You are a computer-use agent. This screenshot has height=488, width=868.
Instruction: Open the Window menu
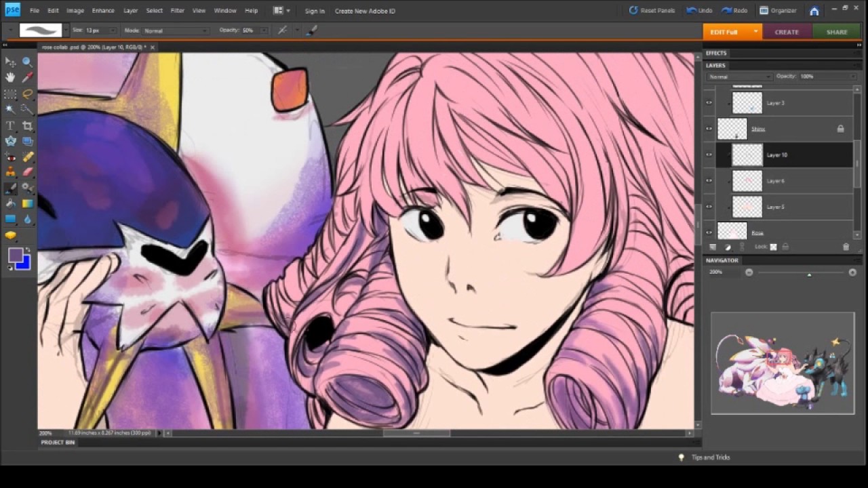pos(225,11)
